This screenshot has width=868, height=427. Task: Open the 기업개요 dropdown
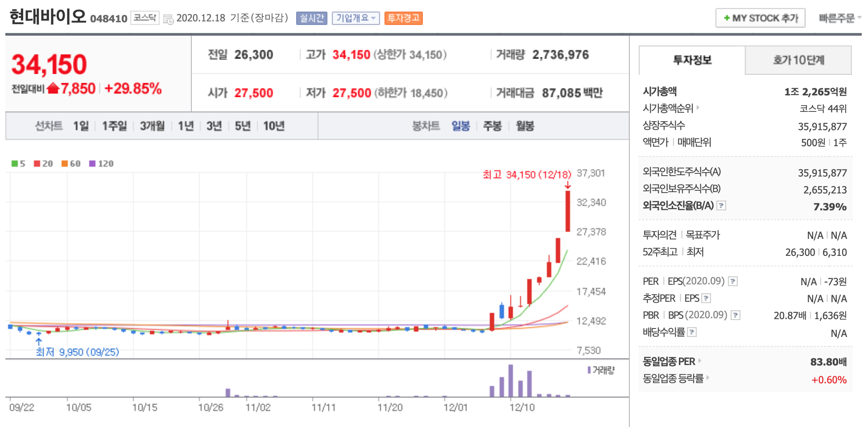click(355, 18)
